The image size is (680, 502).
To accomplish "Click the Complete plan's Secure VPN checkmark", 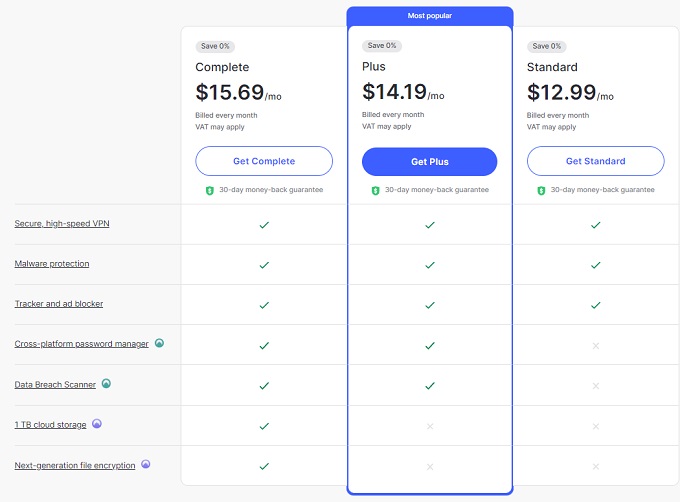I will coord(264,225).
